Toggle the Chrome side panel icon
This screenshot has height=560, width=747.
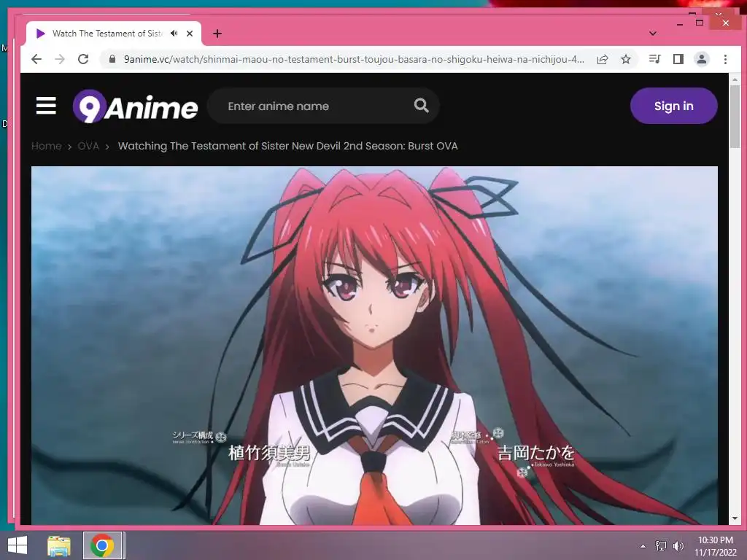[678, 59]
